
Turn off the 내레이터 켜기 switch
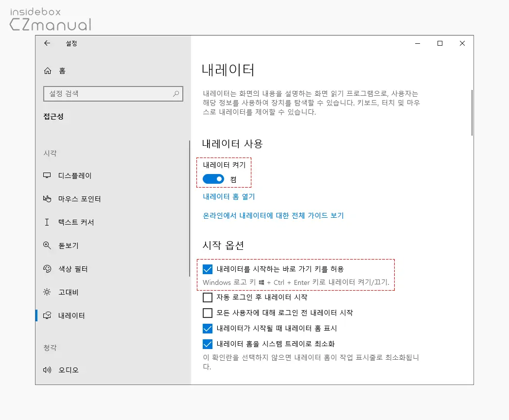213,179
